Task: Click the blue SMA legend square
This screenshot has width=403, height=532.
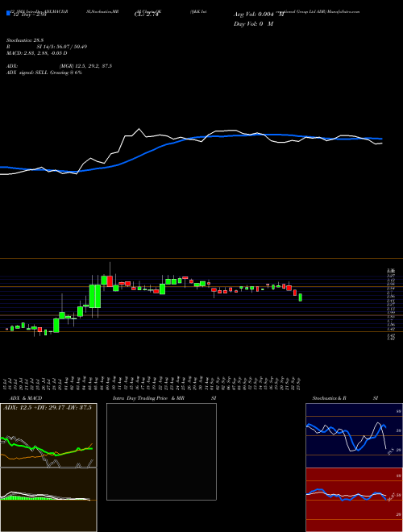Action: pos(9,14)
